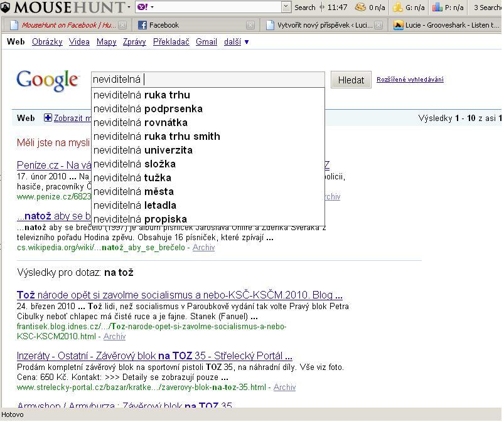
Task: Open the MouseHunt toolbar dropdown arrow
Action: point(129,7)
